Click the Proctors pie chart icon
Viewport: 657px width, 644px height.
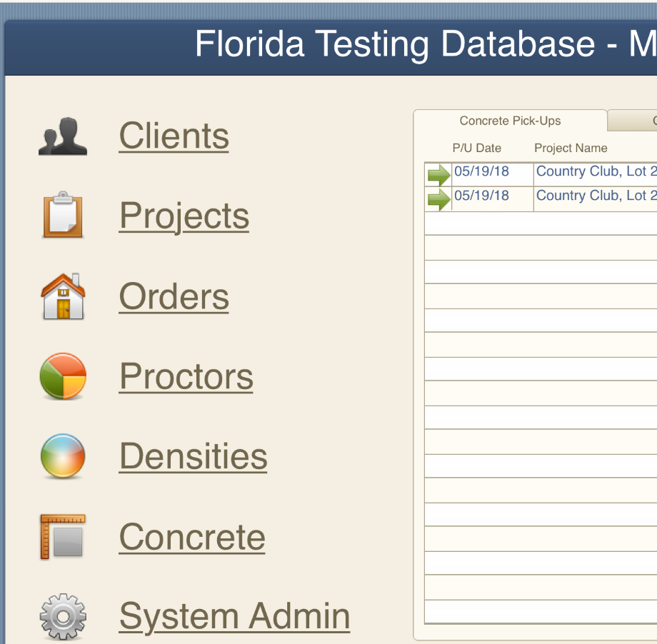click(63, 376)
